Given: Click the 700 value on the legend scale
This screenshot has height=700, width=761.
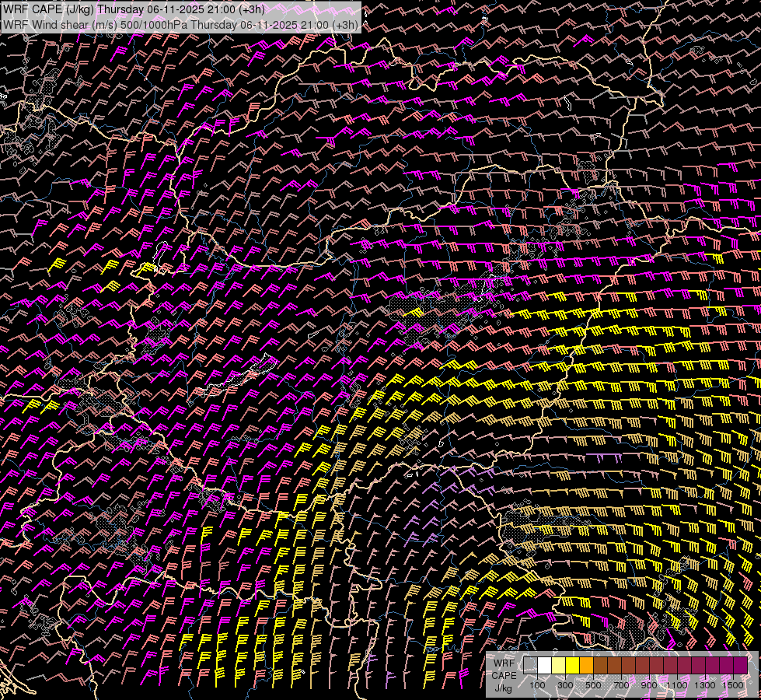Looking at the screenshot, I should point(621,685).
